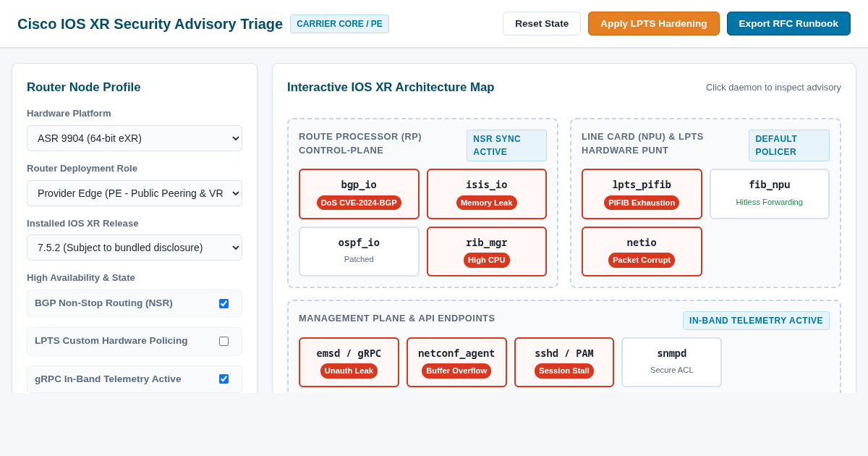868x456 pixels.
Task: Select the fib_npu daemon card
Action: click(x=770, y=194)
